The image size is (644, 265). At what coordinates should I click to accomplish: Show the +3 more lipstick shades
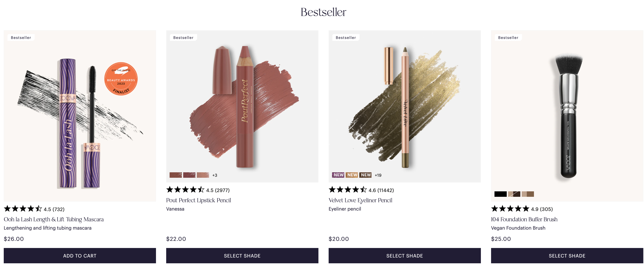215,175
